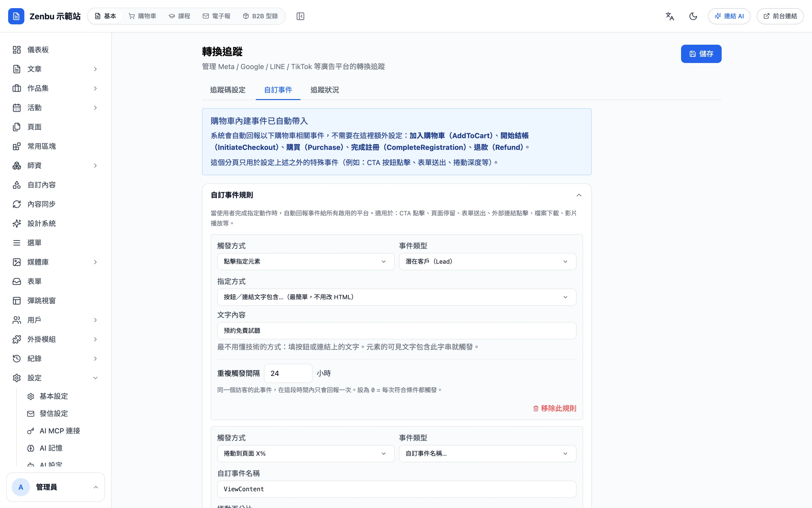Click 連結 AI button
812x508 pixels.
(729, 16)
